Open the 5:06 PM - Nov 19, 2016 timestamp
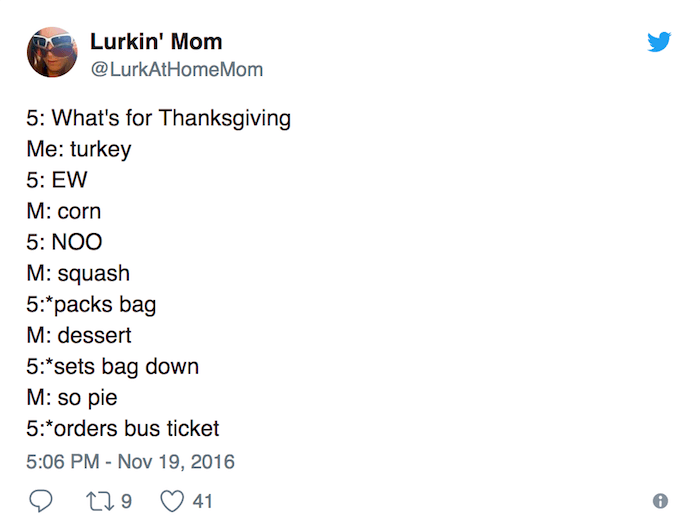The height and width of the screenshot is (532, 700). click(x=130, y=463)
